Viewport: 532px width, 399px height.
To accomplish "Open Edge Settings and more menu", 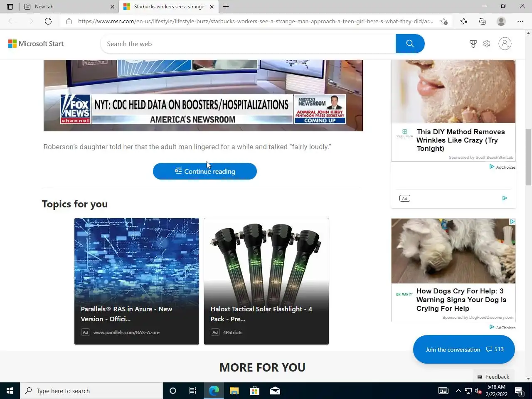I will click(x=520, y=21).
